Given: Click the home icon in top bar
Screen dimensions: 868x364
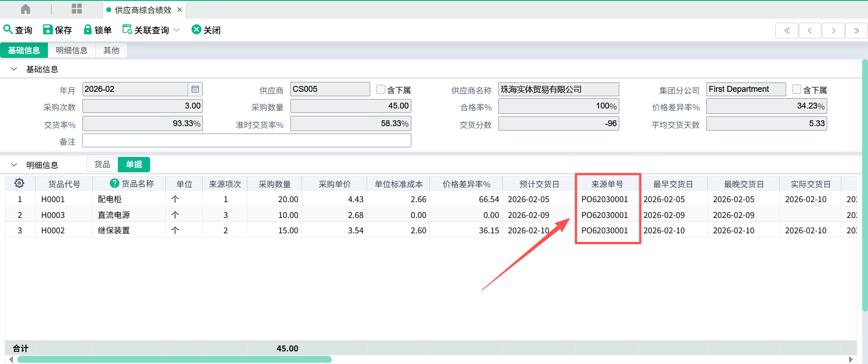Looking at the screenshot, I should point(26,9).
